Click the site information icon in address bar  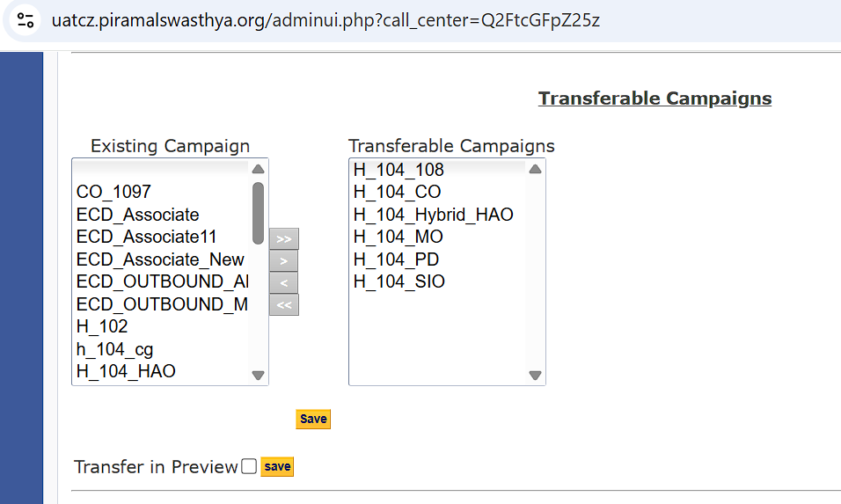(x=26, y=20)
